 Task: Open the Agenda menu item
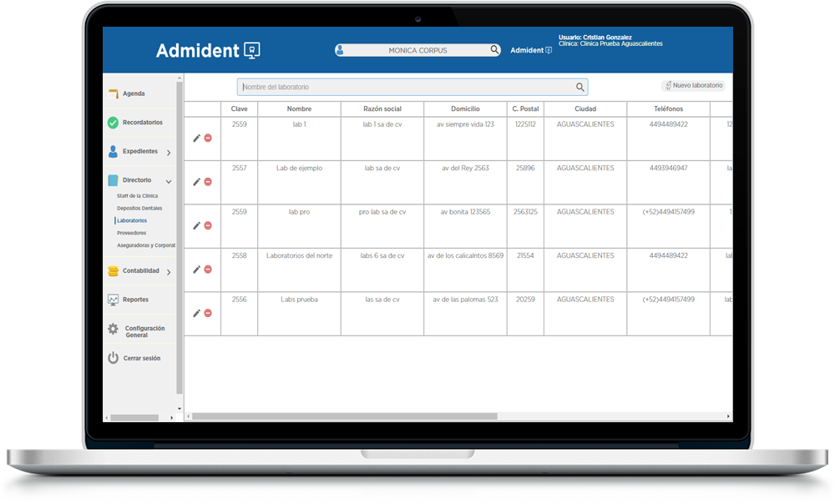click(x=134, y=93)
